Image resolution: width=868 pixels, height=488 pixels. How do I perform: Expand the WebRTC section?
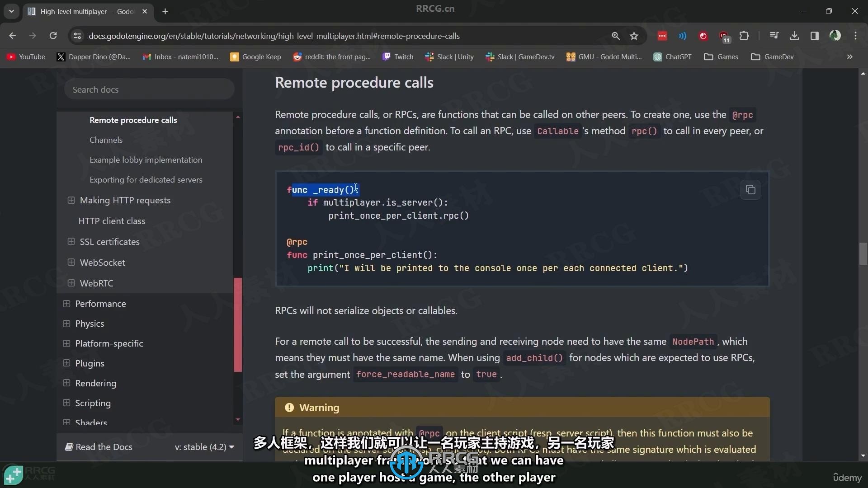[x=71, y=283]
